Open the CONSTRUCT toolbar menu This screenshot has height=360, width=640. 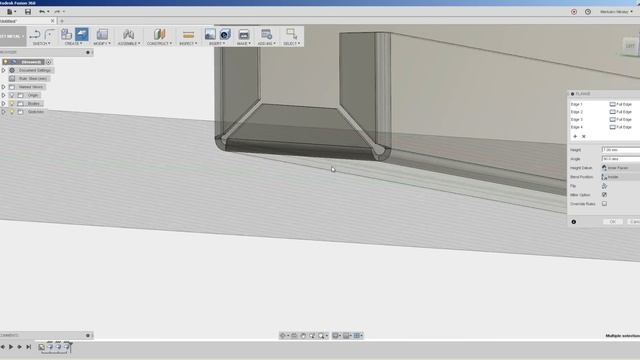click(x=160, y=44)
